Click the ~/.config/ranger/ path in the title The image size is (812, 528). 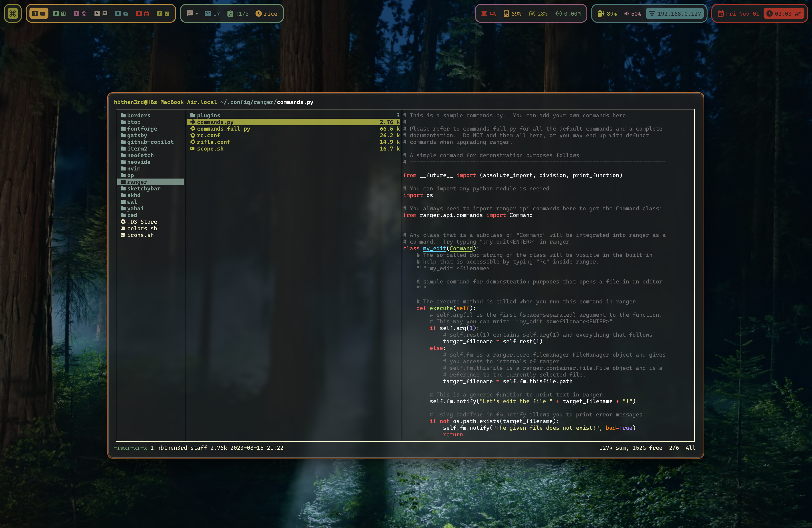(x=248, y=102)
